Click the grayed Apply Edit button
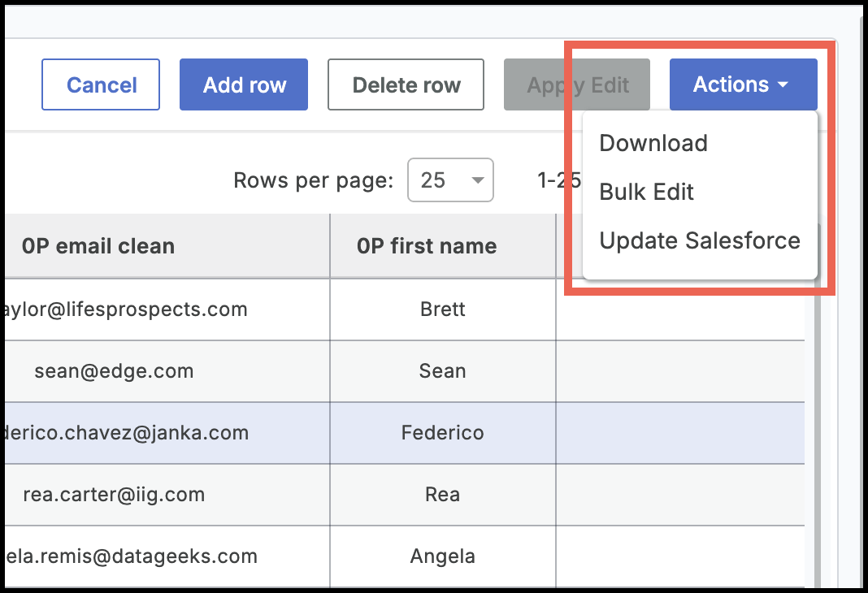 click(577, 84)
